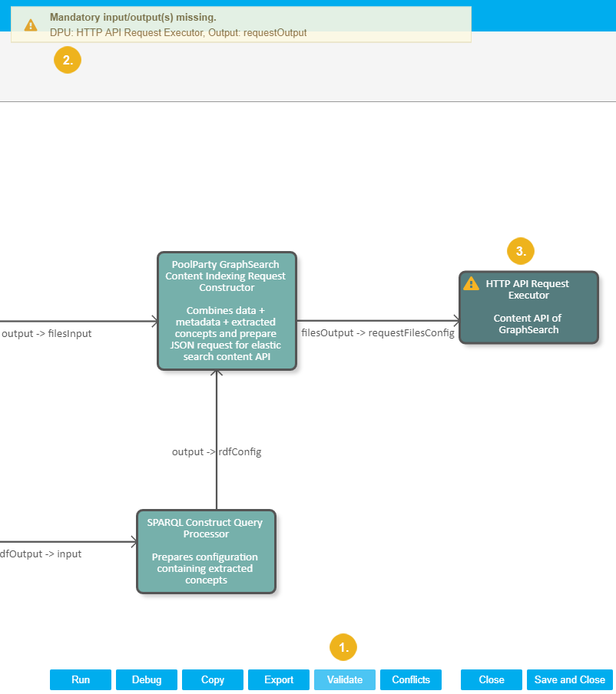
Task: Click the warning triangle on HTTP API Request Executor
Action: tap(472, 284)
